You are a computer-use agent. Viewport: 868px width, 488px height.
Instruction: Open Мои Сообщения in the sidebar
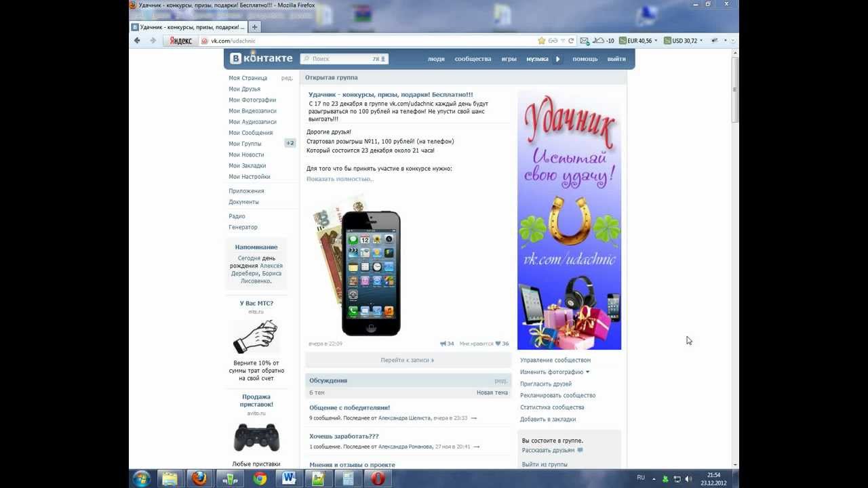(x=250, y=133)
